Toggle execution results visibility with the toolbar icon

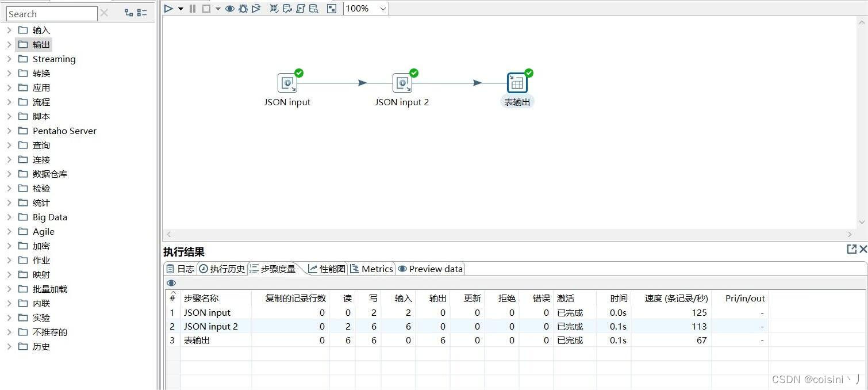(331, 8)
